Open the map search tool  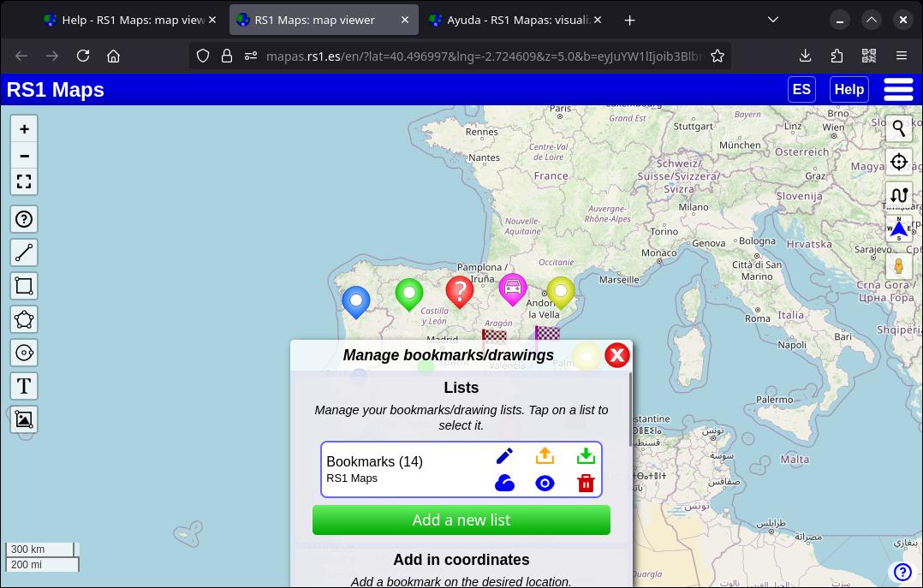899,128
